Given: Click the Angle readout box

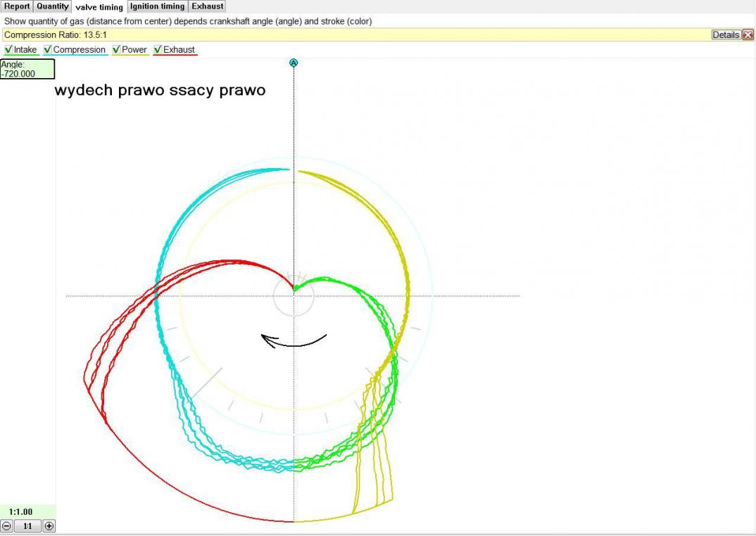Looking at the screenshot, I should [27, 69].
